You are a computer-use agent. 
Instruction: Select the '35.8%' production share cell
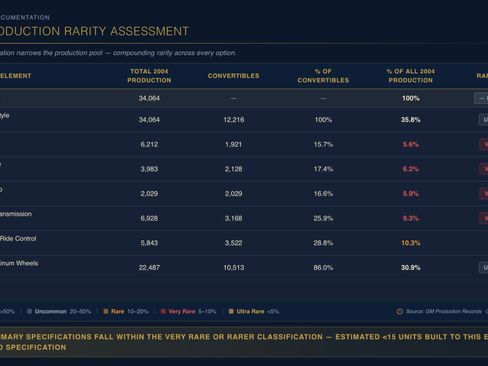(410, 120)
